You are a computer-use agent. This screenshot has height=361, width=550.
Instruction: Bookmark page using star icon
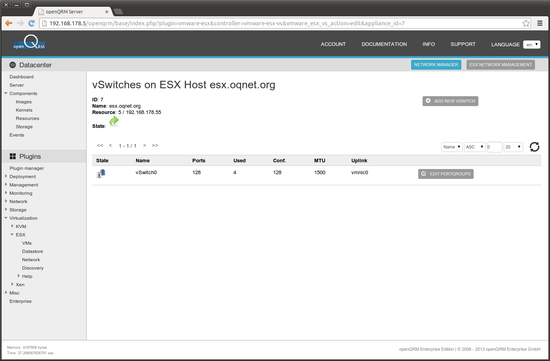526,23
